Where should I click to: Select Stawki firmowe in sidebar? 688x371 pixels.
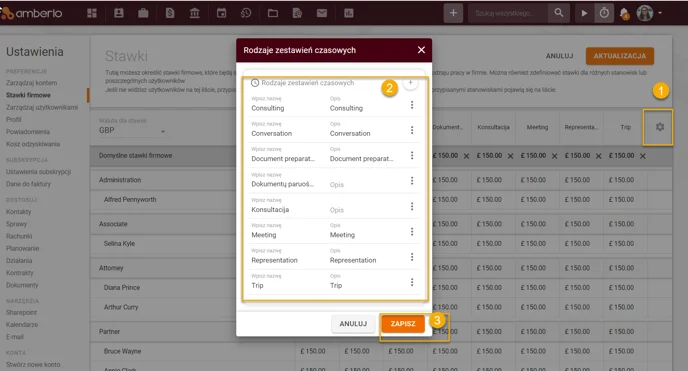(x=29, y=95)
